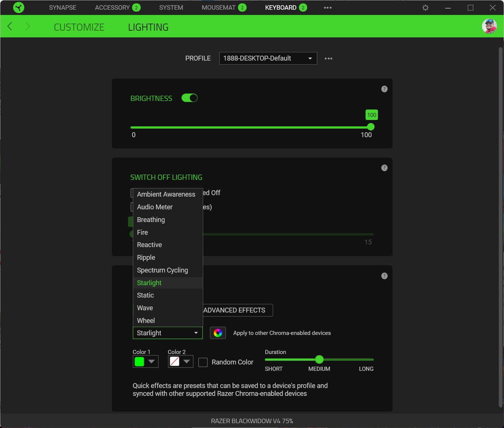Choose the Wheel effect

(x=168, y=321)
